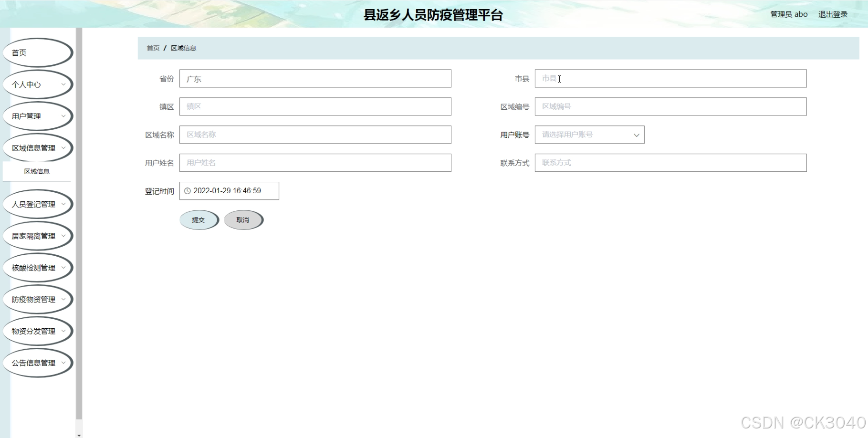Viewport: 868px width, 438px height.
Task: Expand the 物资分发管理 sidebar menu
Action: (38, 331)
